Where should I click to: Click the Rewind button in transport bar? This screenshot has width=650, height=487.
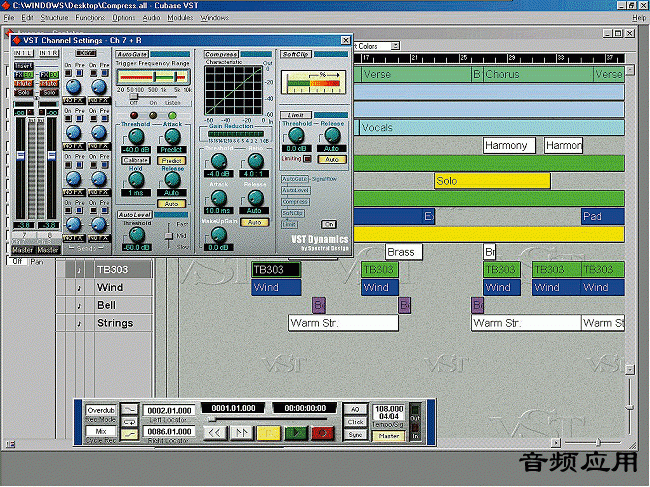point(214,434)
